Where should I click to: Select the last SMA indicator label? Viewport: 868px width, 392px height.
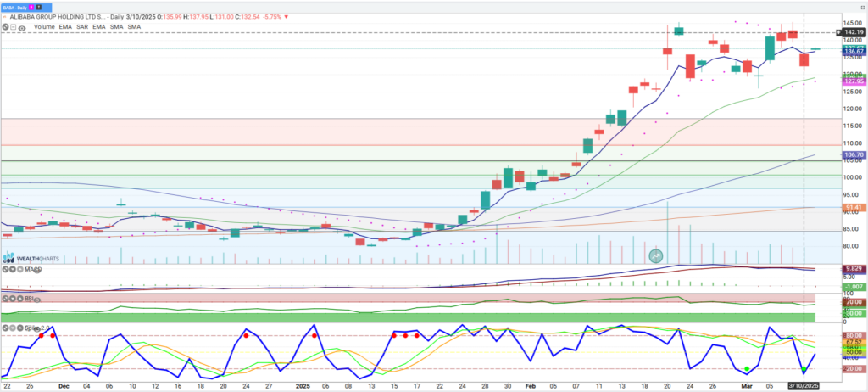click(x=134, y=26)
